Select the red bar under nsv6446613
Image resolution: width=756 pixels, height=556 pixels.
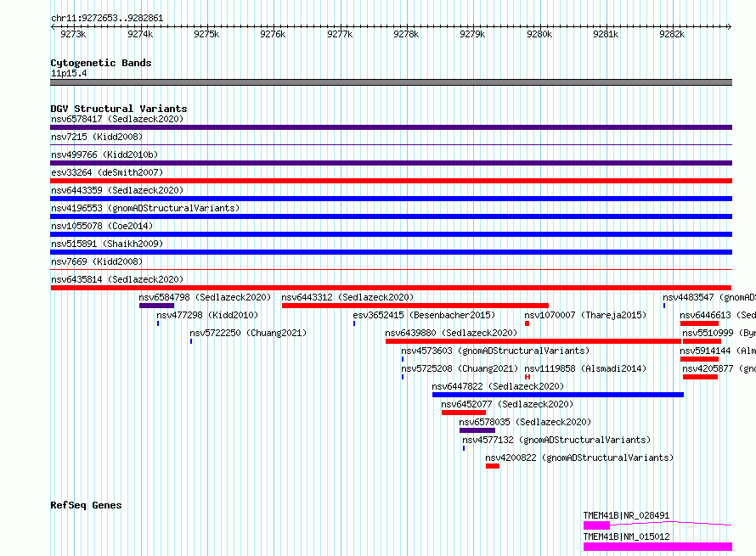click(700, 323)
